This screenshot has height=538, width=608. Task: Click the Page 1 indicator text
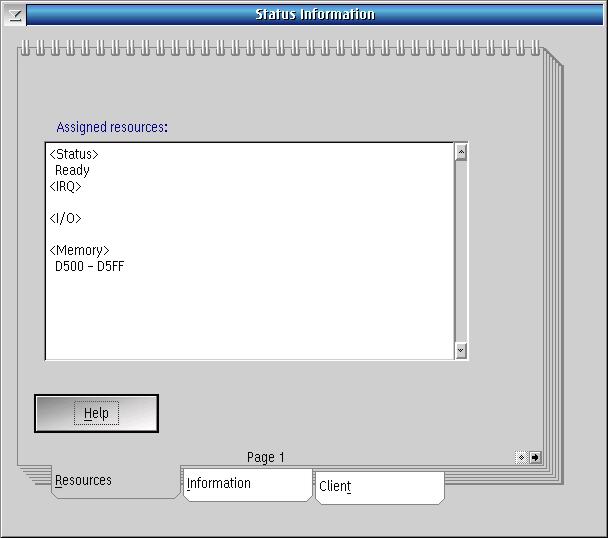[x=266, y=458]
